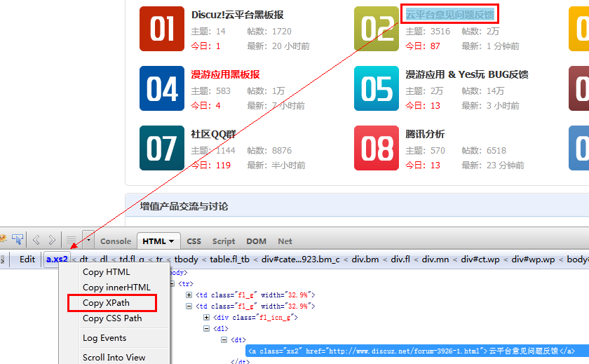
Task: Click 主题: 3516 text
Action: tap(428, 31)
